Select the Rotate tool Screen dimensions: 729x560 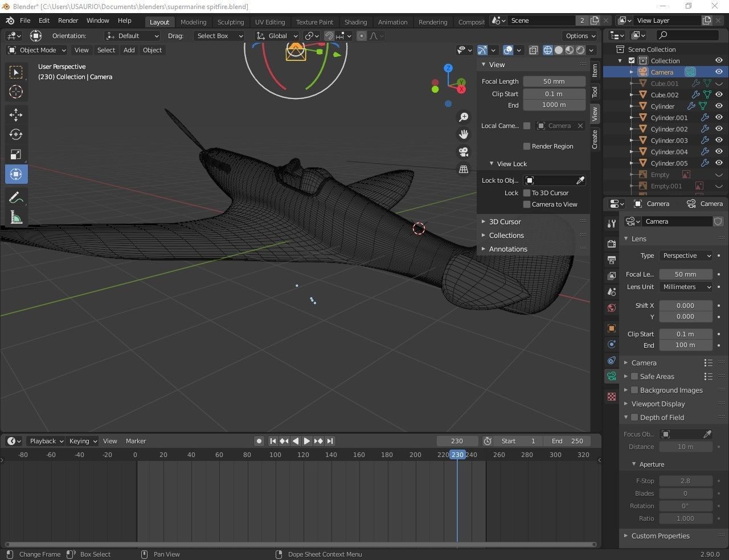[x=16, y=134]
